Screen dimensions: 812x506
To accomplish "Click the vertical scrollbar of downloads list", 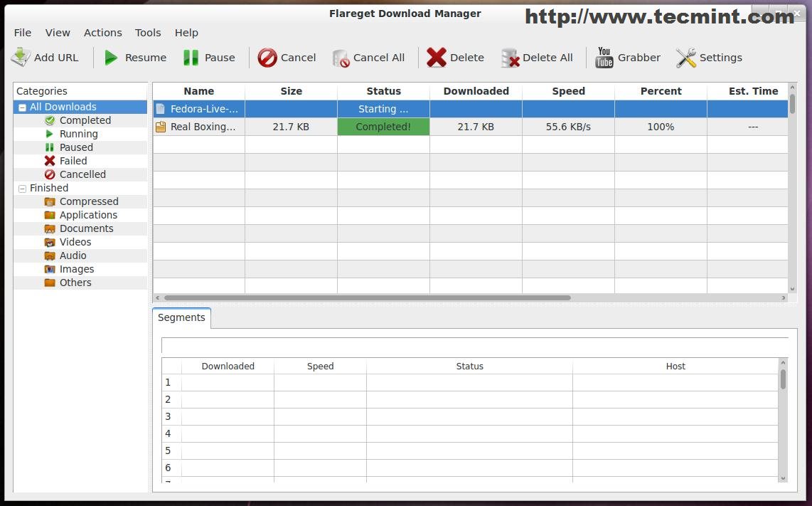I will pyautogui.click(x=792, y=104).
